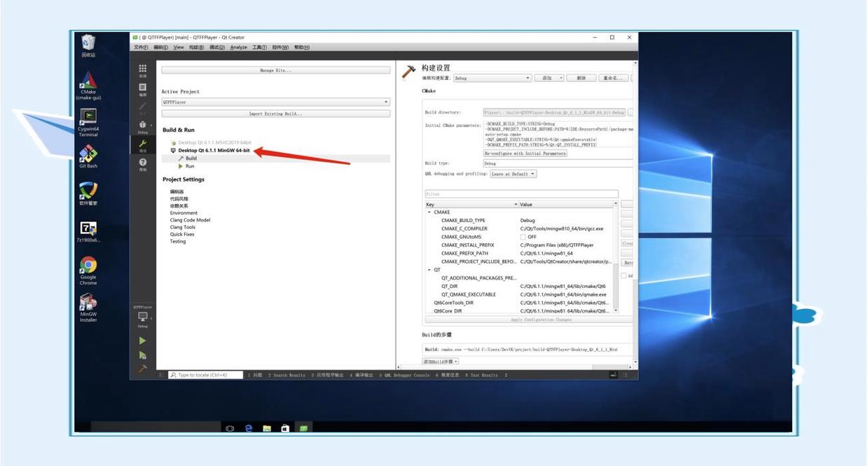Open the Active Project QTFFPlayer dropdown
868x466 pixels.
(275, 102)
